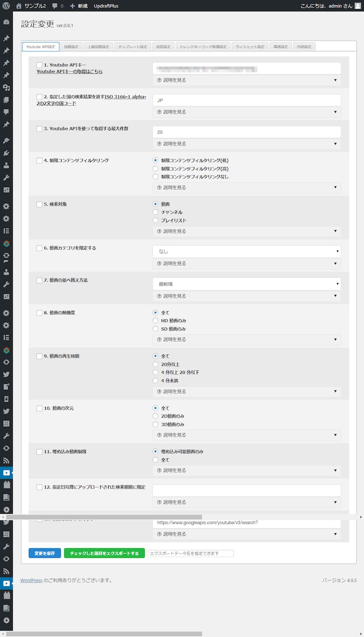Screen dimensions: 364x637
Task: Expand 説明を見る for 検索対象
Action: pyautogui.click(x=247, y=231)
